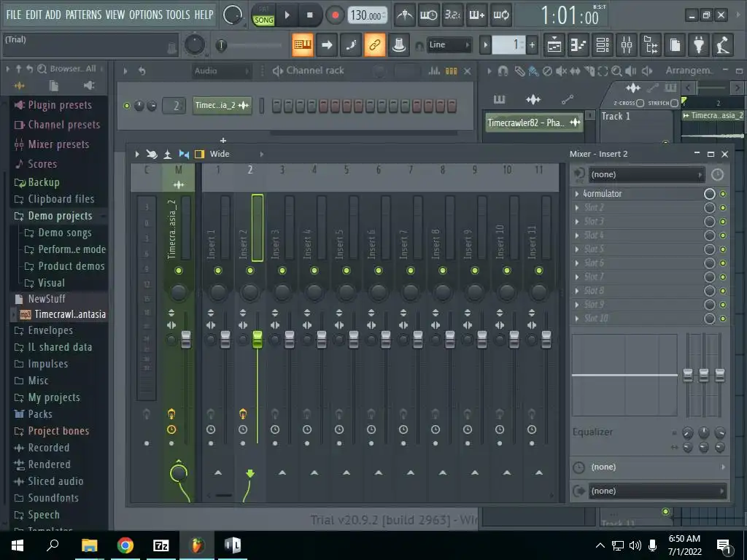Select the Timecrawler82 - Pha.. audio clip
The image size is (747, 560).
pyautogui.click(x=534, y=122)
